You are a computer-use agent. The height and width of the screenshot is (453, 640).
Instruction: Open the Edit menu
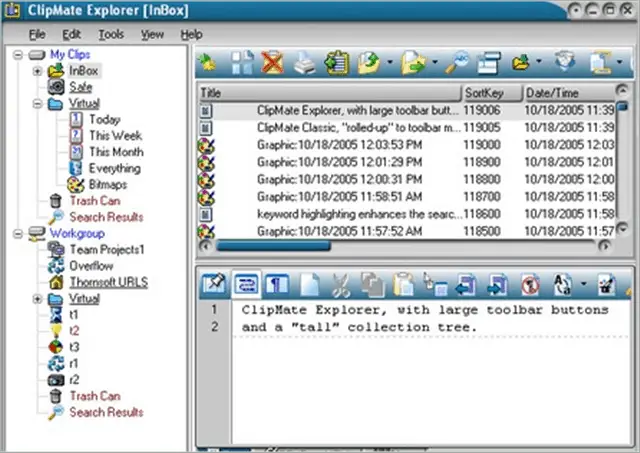pyautogui.click(x=71, y=35)
